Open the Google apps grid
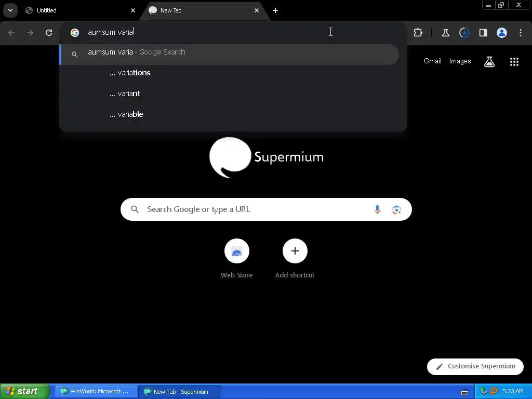This screenshot has width=532, height=399. [514, 62]
